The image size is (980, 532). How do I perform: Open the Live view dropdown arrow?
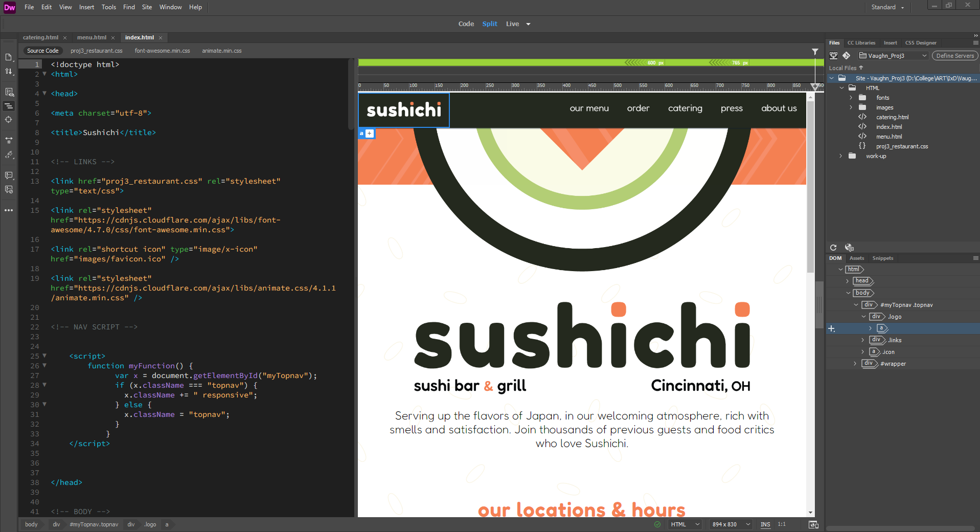(x=528, y=24)
